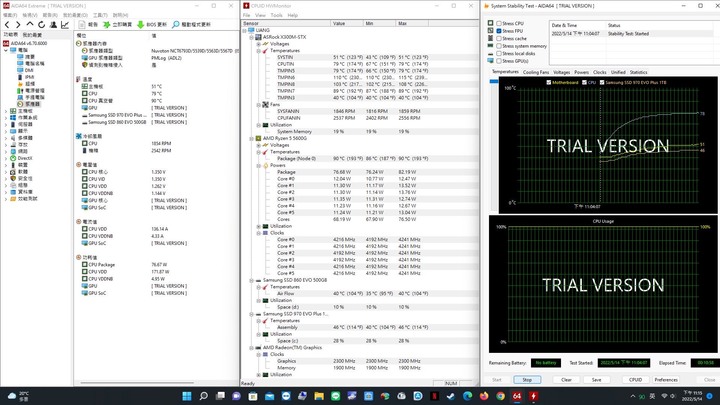Expand the DirectX node in AIDA64 tree
Viewport: 720px width, 405px height.
(x=6, y=158)
